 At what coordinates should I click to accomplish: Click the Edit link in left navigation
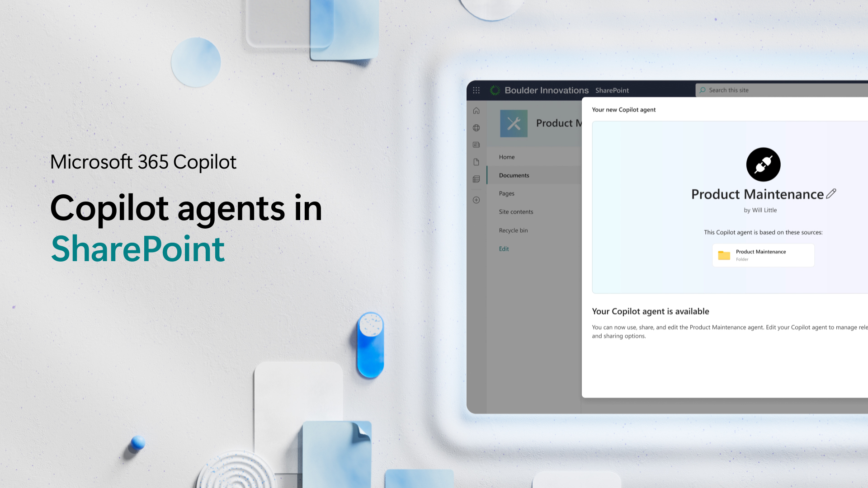(x=504, y=249)
